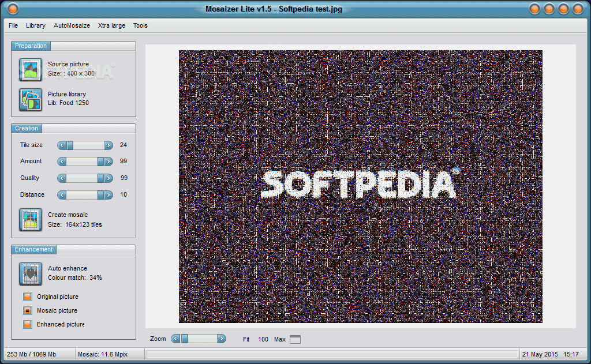Open the Xtra large menu
The height and width of the screenshot is (364, 591).
(111, 25)
